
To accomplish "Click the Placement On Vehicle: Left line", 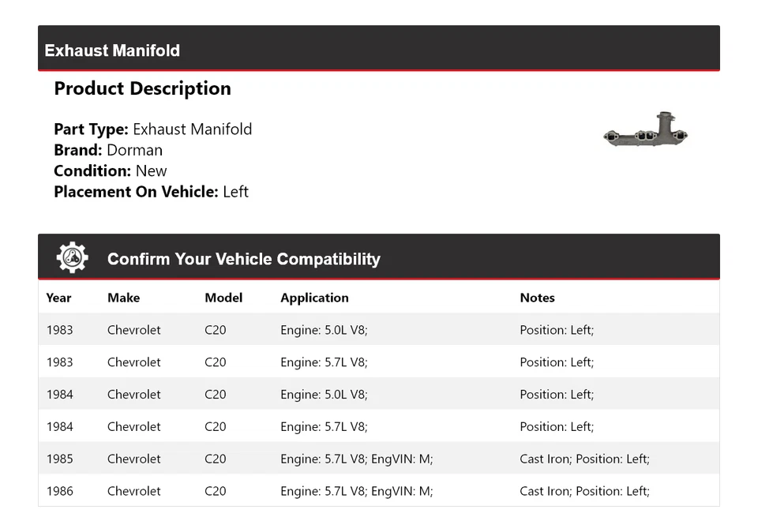I will tap(151, 191).
